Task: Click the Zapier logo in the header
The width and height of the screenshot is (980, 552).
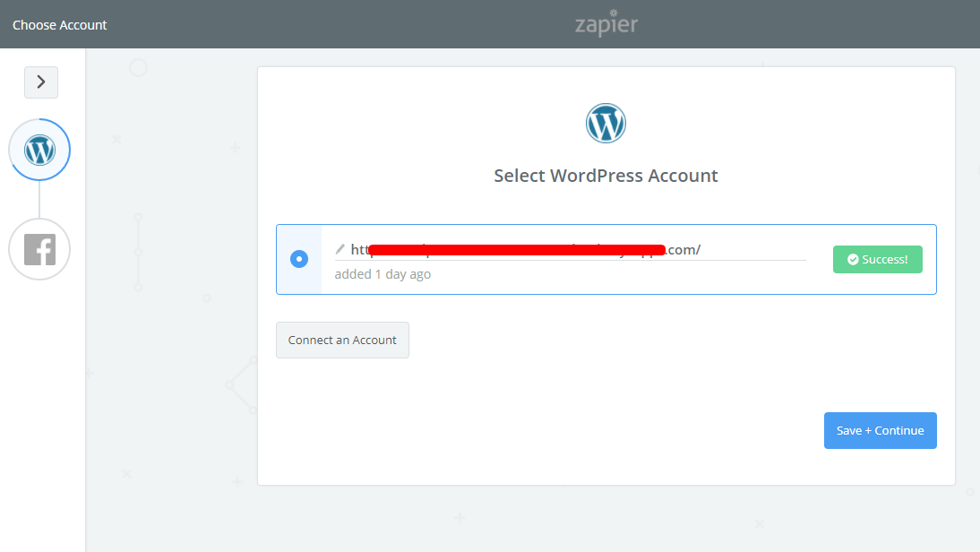Action: (x=606, y=24)
